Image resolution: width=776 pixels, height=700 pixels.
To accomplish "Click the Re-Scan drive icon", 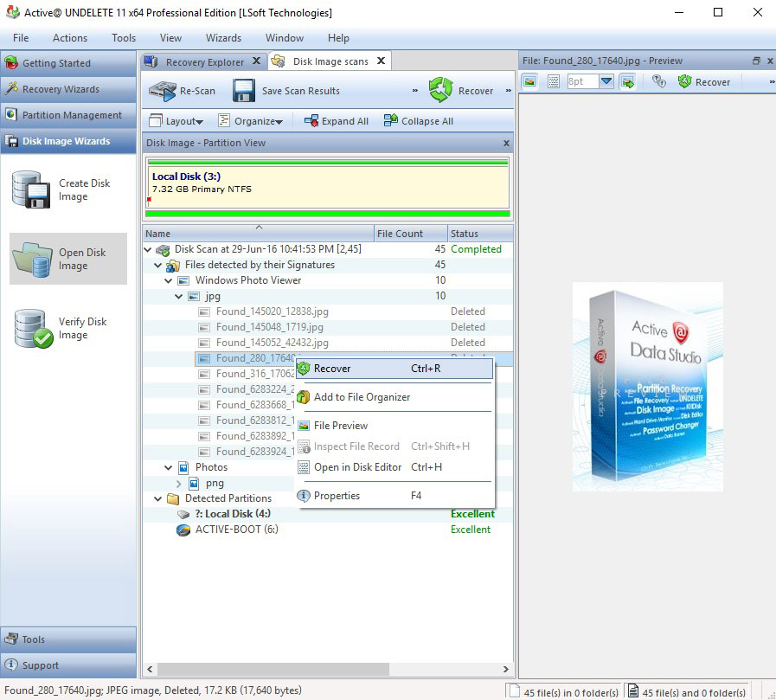I will [163, 91].
